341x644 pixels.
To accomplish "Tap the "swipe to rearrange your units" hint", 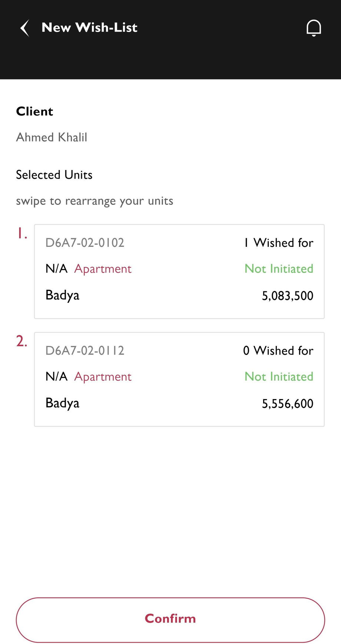I will [95, 201].
